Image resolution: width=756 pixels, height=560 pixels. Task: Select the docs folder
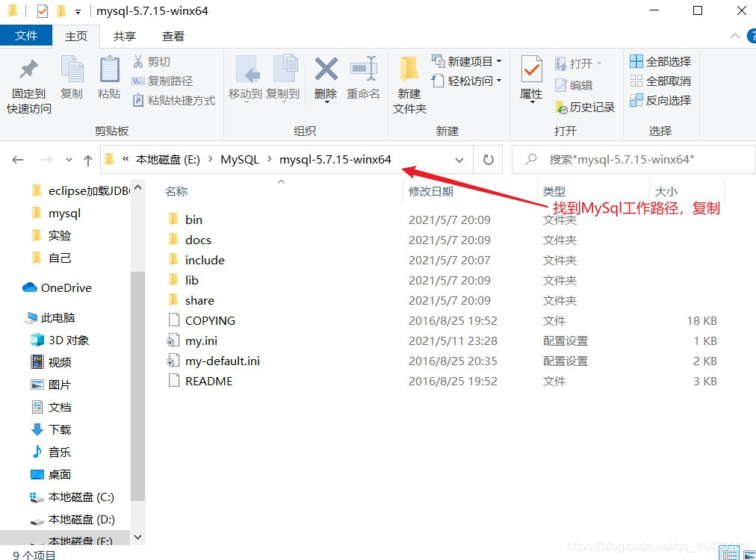198,240
